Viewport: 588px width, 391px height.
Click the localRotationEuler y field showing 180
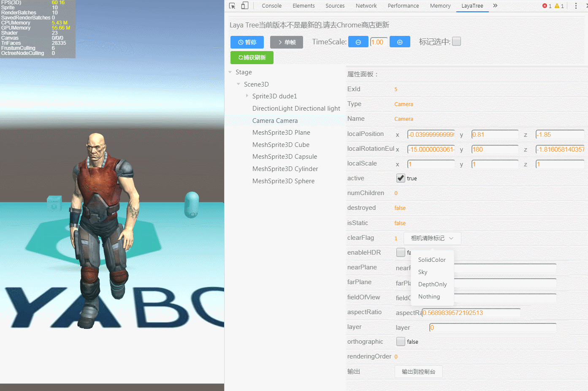(495, 149)
